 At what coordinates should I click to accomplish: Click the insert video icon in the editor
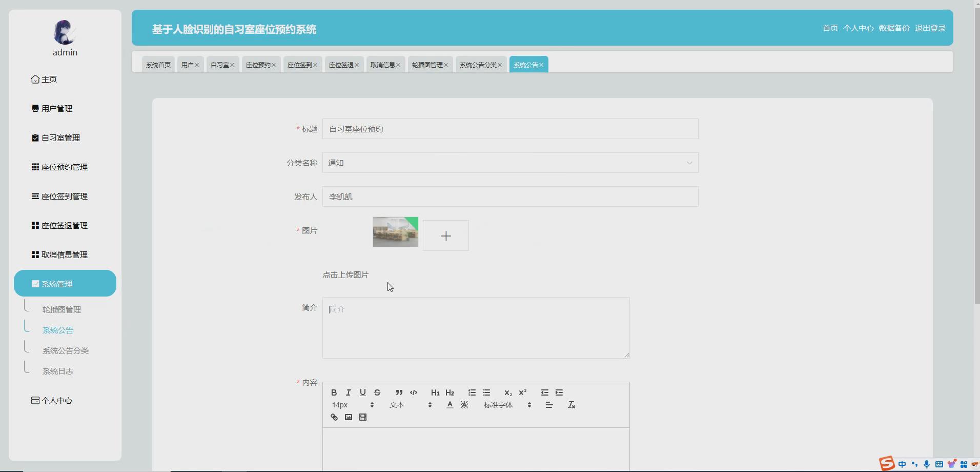[x=363, y=417]
